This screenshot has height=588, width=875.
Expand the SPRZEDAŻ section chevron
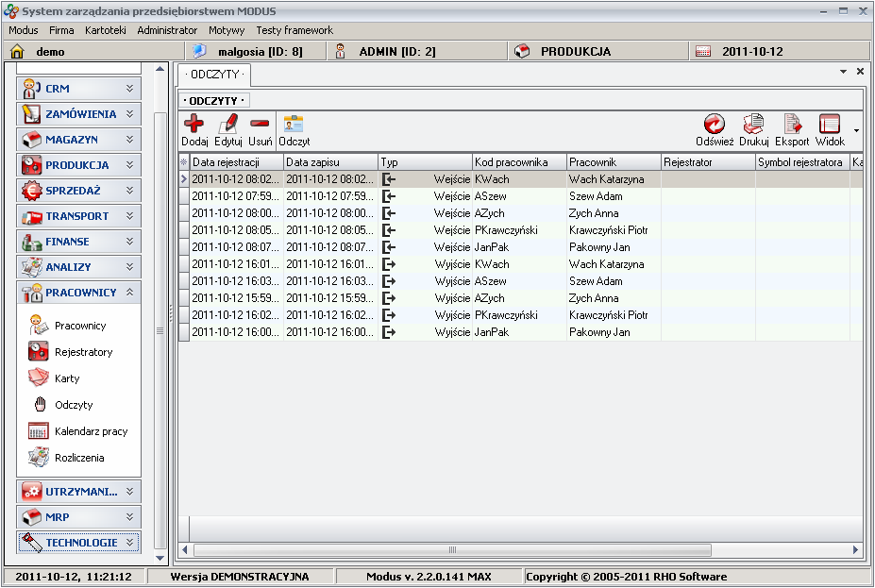coord(129,191)
